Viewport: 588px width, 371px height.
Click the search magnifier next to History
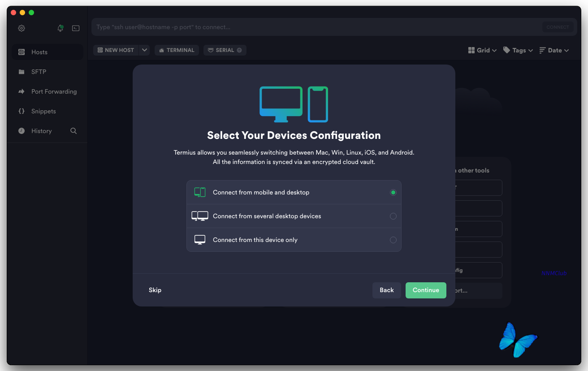[73, 131]
